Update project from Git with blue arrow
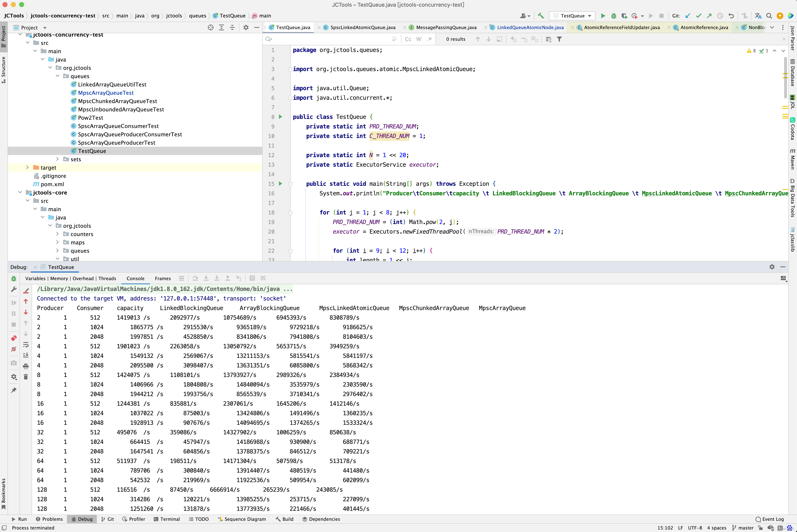The height and width of the screenshot is (532, 797). [x=688, y=16]
